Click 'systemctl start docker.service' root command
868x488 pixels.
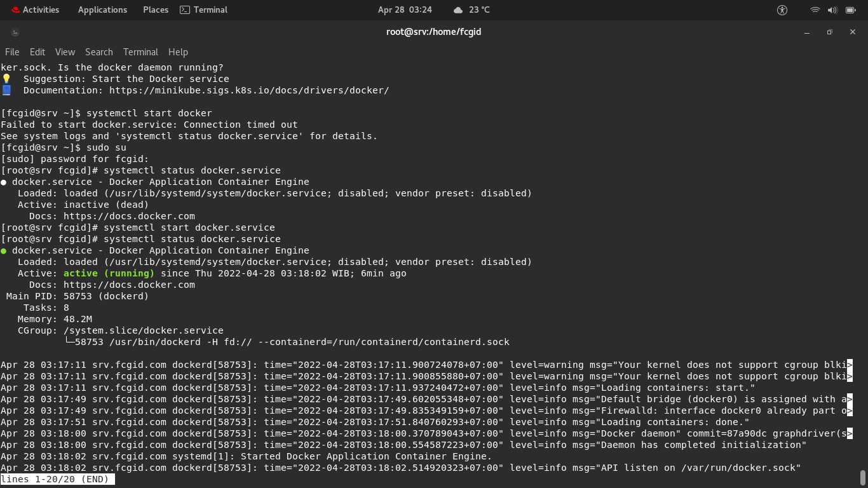[x=189, y=227]
